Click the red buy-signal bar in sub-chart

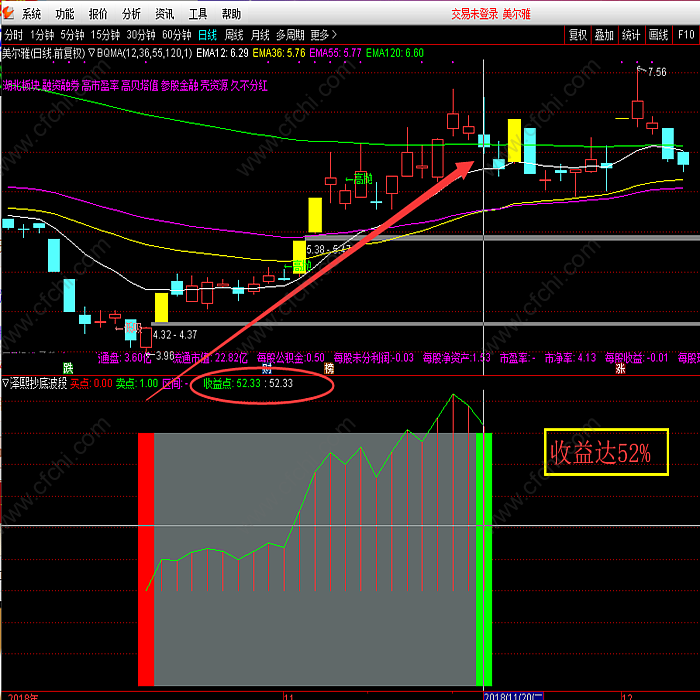click(x=146, y=559)
